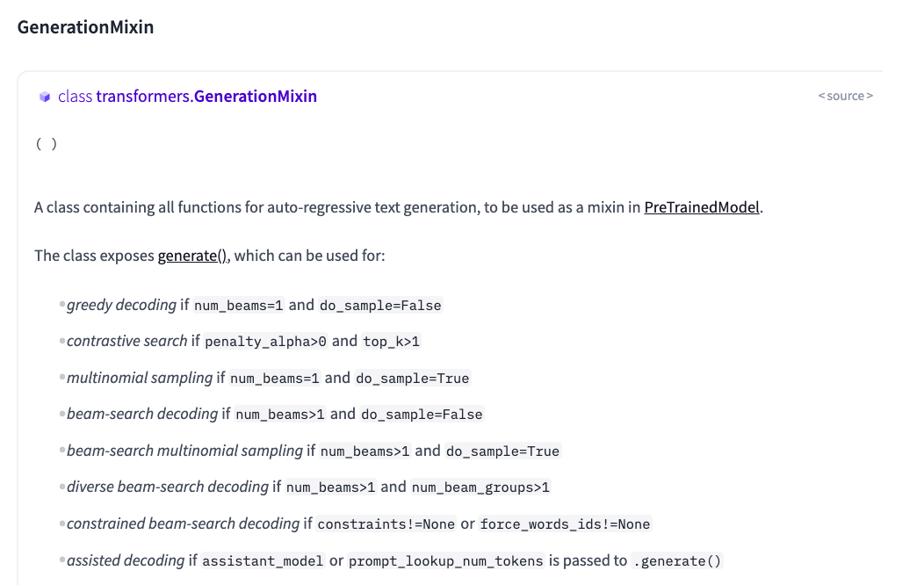The image size is (924, 585).
Task: Click do_sample=True in beam-search multinomial sampling line
Action: [502, 451]
